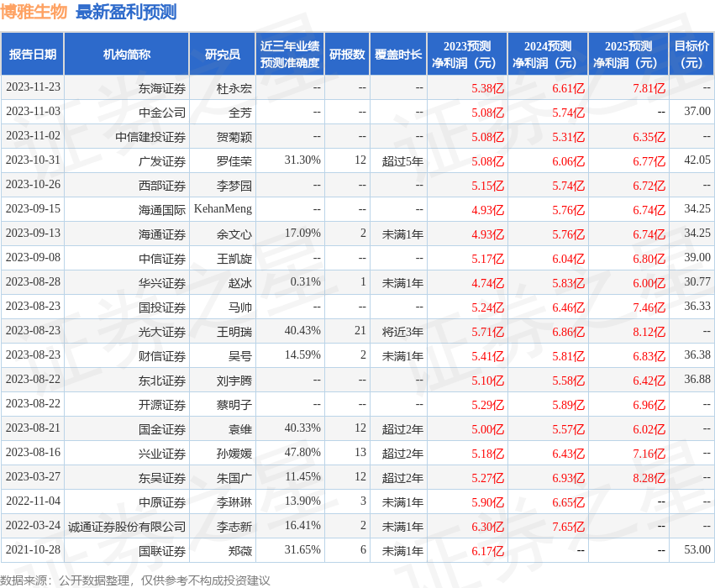The image size is (715, 588).
Task: Click the coverage duration 将近3年
Action: coord(402,332)
